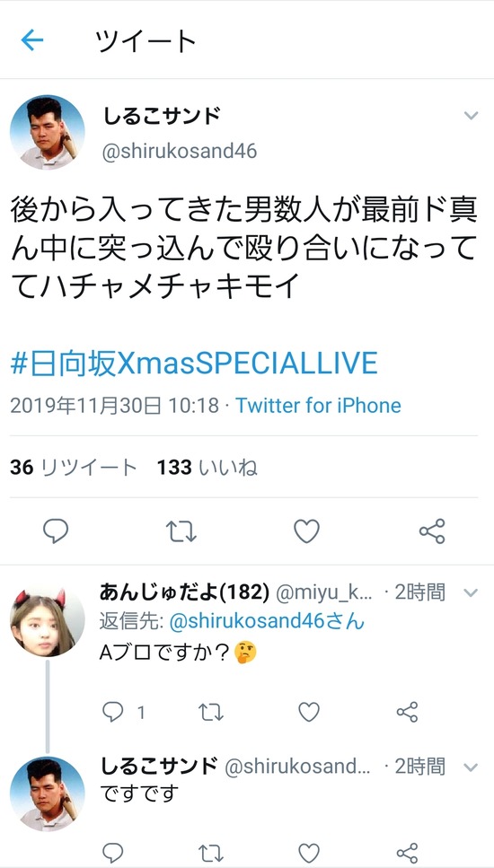Reply to the ですです tweet
The image size is (494, 868).
[x=113, y=853]
